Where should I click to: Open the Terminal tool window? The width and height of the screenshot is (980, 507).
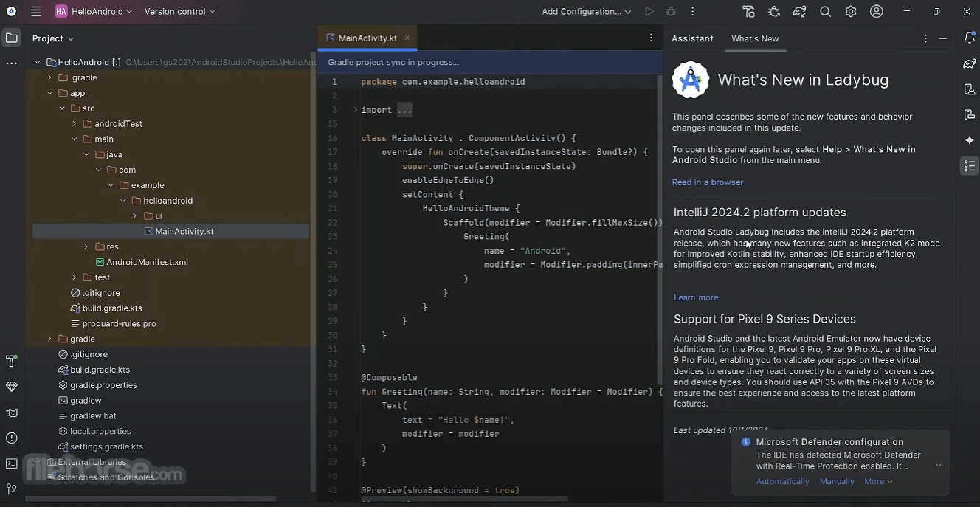(11, 463)
